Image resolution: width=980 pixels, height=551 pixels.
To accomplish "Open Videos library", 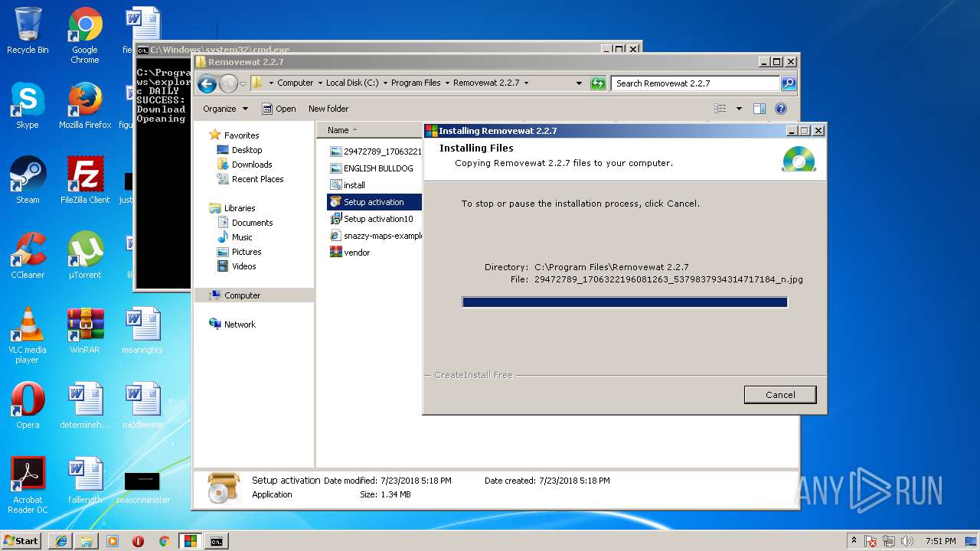I will pos(243,266).
